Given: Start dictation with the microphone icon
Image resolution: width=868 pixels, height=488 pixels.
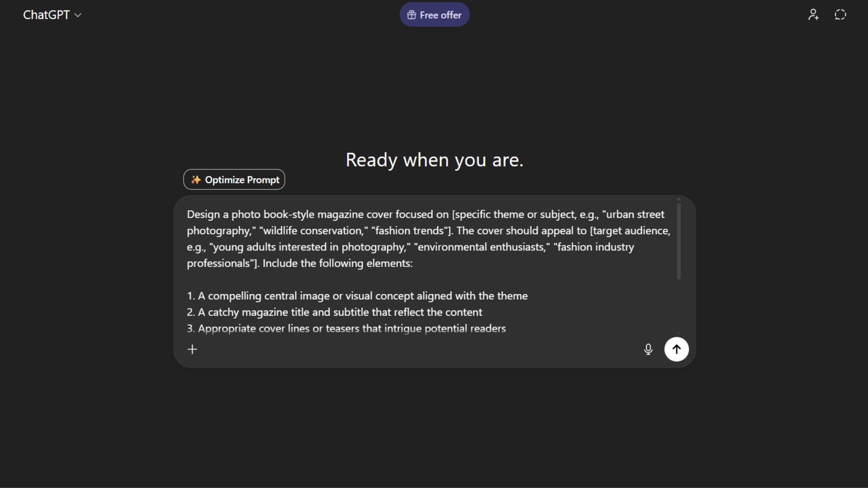Looking at the screenshot, I should tap(648, 349).
